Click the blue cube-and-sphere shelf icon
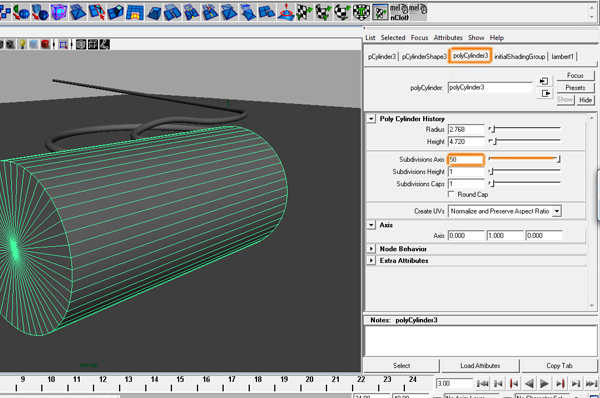 (x=40, y=13)
